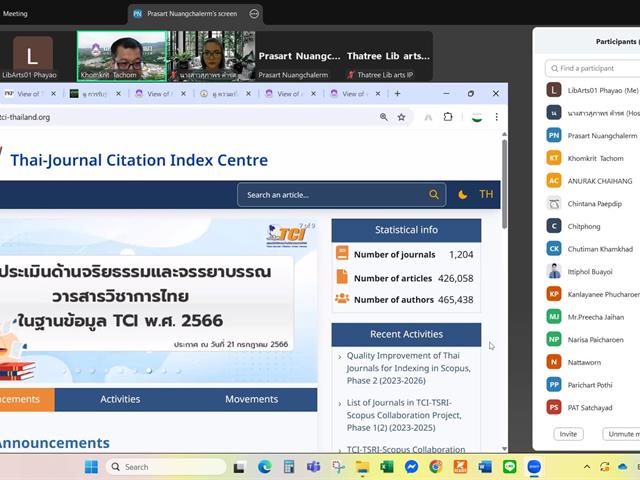
Task: Click the browser zoom magnifier icon
Action: coord(384,117)
